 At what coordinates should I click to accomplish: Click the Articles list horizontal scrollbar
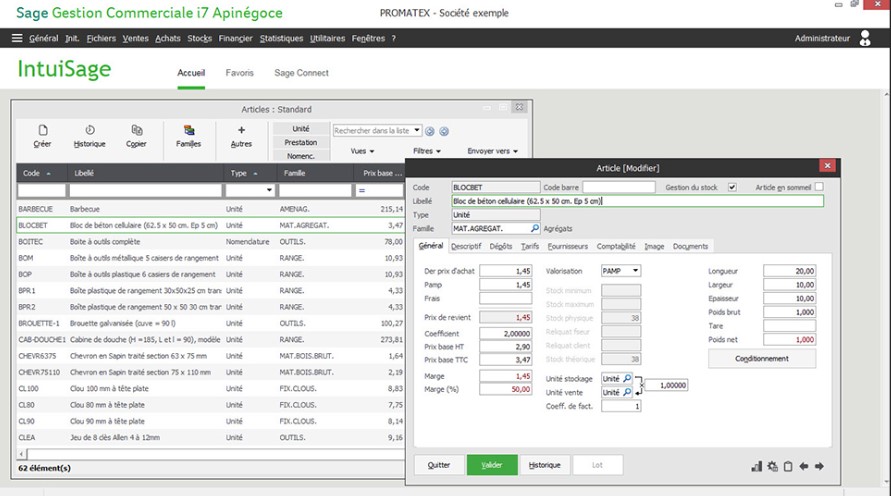pyautogui.click(x=211, y=454)
